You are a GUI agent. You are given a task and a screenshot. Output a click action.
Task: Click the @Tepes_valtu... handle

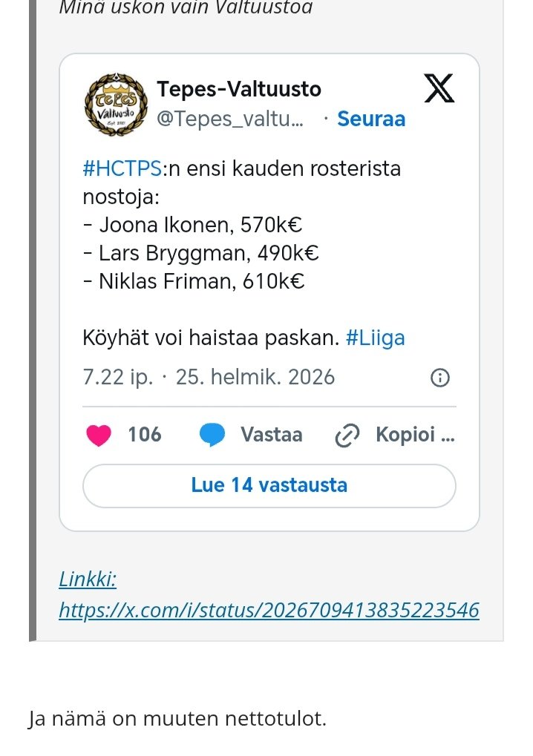(x=230, y=119)
